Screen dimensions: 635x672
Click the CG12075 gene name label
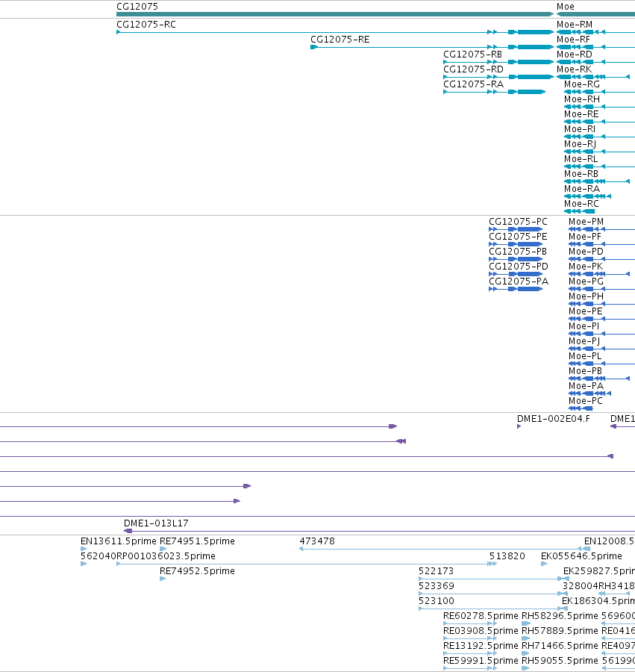[137, 7]
